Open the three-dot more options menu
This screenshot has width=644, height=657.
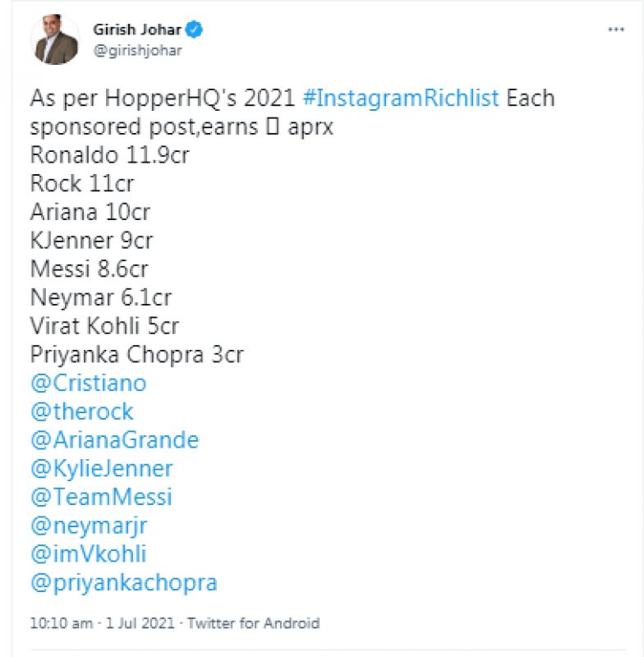(x=615, y=30)
